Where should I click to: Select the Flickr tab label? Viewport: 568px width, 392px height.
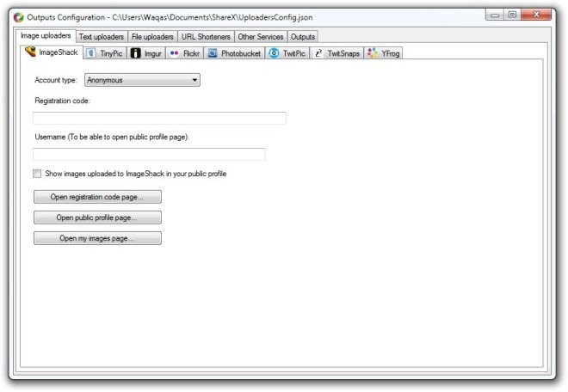pos(191,53)
